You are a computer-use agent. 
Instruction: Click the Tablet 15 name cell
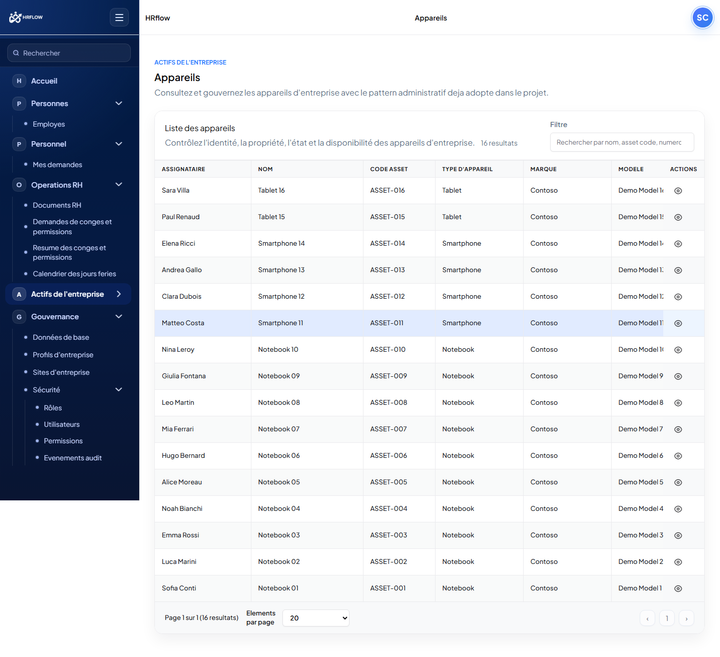point(307,217)
